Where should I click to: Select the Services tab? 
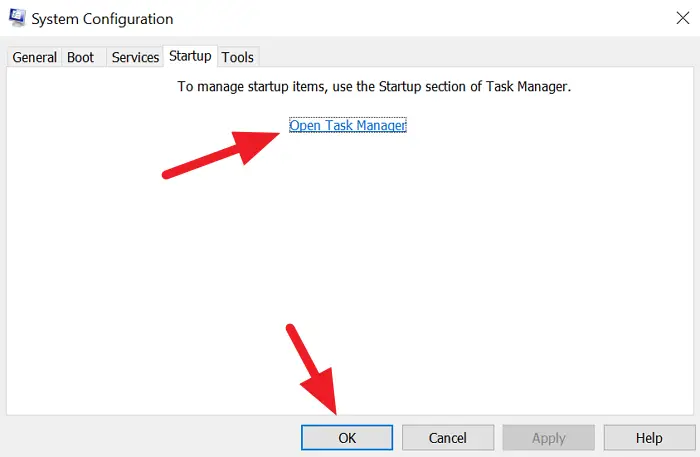click(x=135, y=57)
